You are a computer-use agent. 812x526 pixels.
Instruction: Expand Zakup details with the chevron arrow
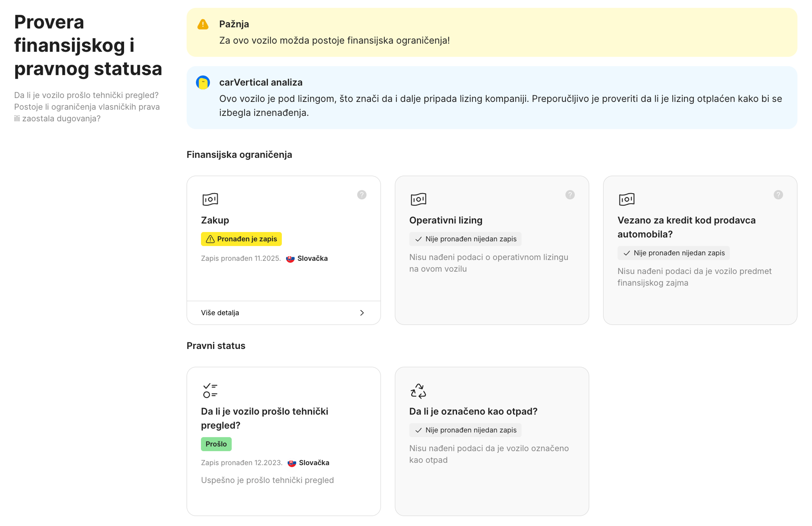tap(362, 313)
